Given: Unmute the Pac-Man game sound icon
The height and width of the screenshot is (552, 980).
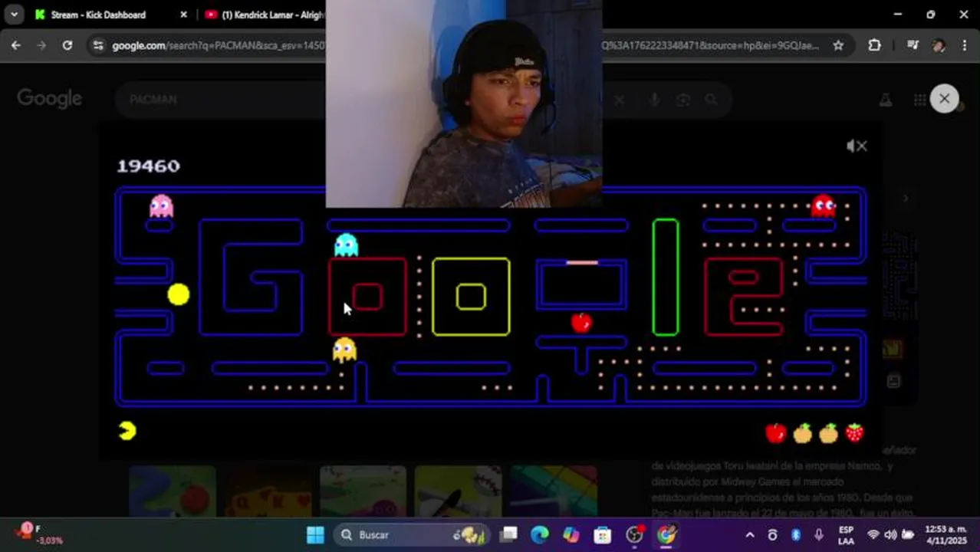Looking at the screenshot, I should pyautogui.click(x=857, y=146).
